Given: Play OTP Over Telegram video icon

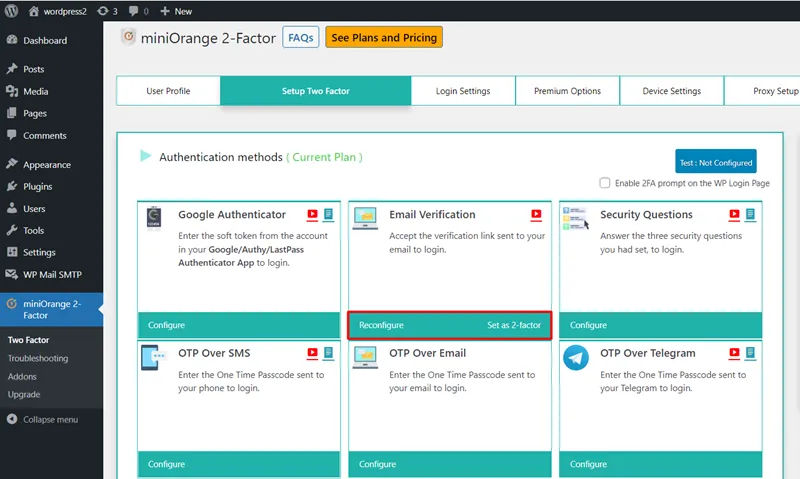Looking at the screenshot, I should point(734,352).
